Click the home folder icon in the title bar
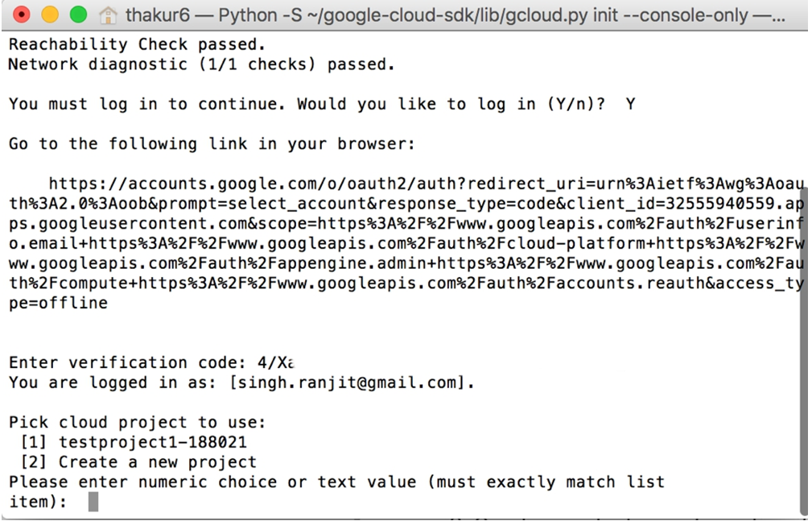 108,15
